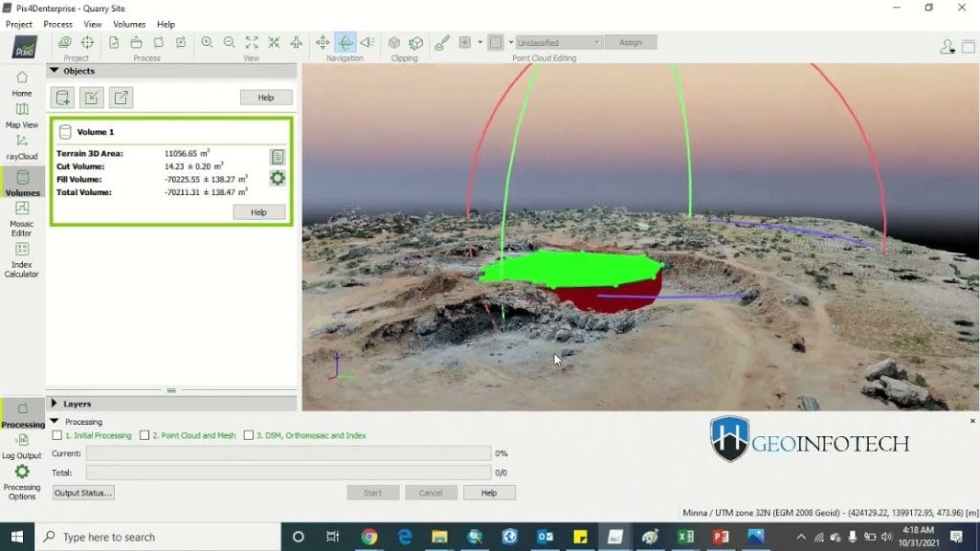This screenshot has height=551, width=980.
Task: Create a new volume object
Action: (61, 97)
